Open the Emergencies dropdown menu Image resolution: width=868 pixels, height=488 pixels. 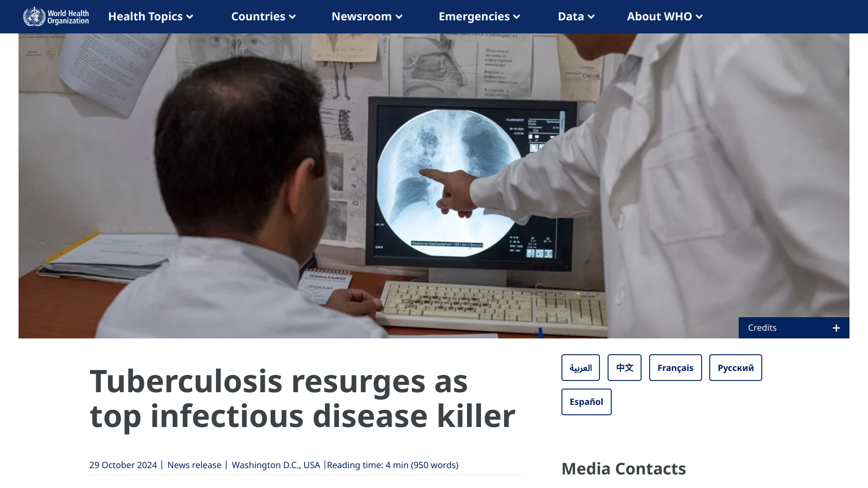[474, 17]
